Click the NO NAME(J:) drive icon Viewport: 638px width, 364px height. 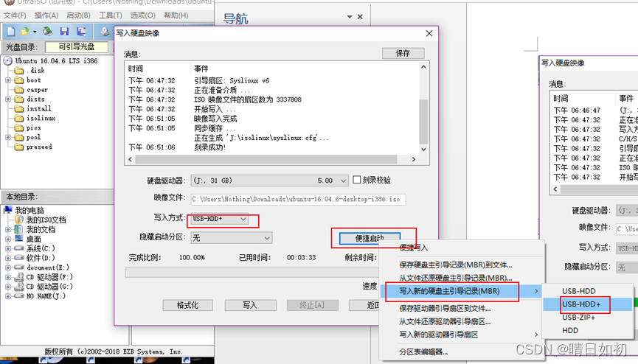click(18, 296)
